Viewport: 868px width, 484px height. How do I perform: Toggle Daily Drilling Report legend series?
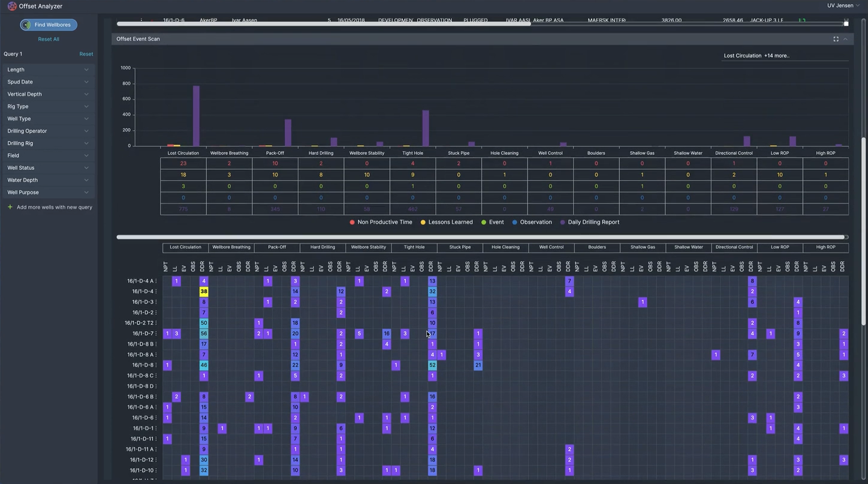pyautogui.click(x=589, y=222)
